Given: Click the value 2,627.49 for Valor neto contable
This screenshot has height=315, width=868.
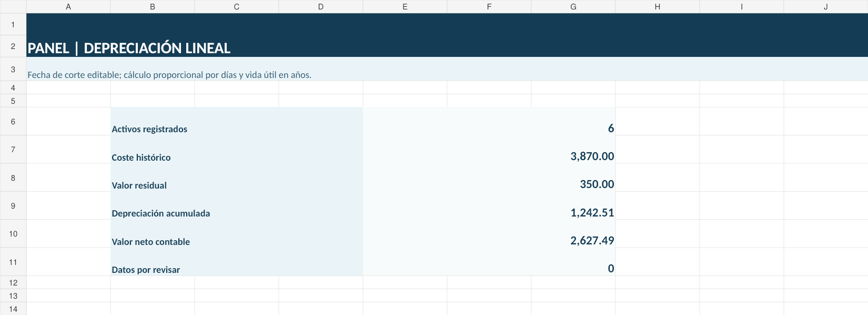Looking at the screenshot, I should coord(489,234).
